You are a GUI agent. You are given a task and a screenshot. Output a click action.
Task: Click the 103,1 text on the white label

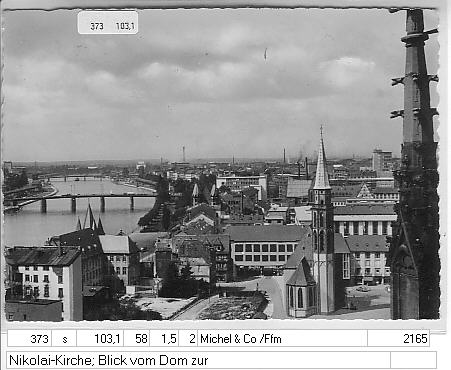[x=125, y=26]
